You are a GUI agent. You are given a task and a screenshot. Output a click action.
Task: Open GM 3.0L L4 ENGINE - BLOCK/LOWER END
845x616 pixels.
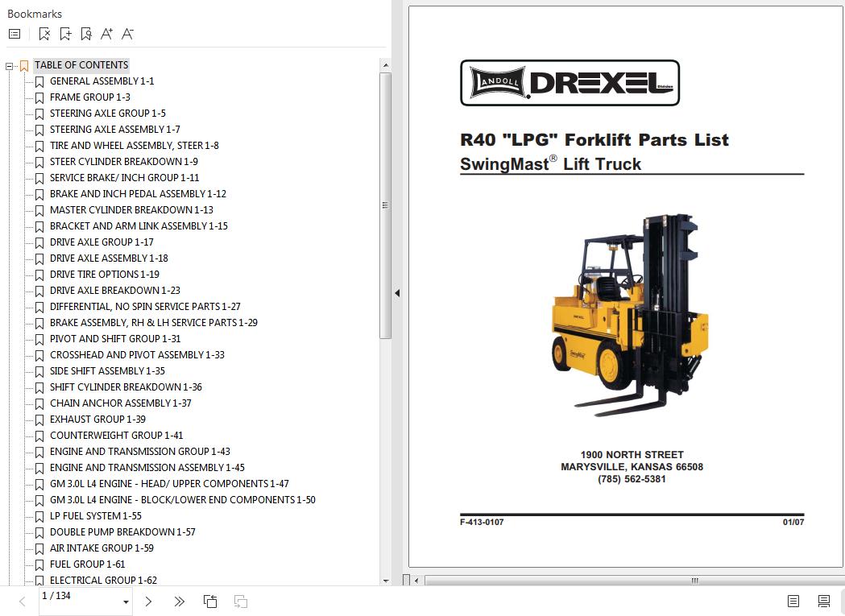click(183, 500)
